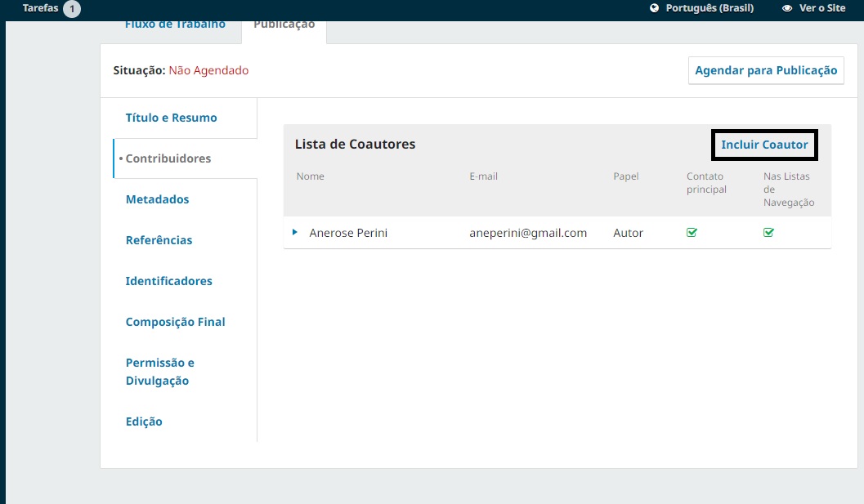The image size is (864, 504).
Task: Open the Referências section
Action: point(159,240)
